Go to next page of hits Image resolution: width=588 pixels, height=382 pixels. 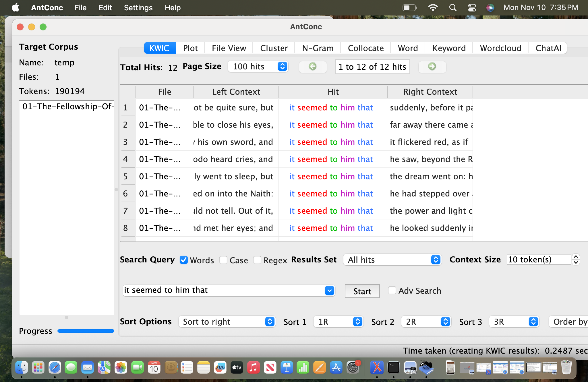point(432,67)
